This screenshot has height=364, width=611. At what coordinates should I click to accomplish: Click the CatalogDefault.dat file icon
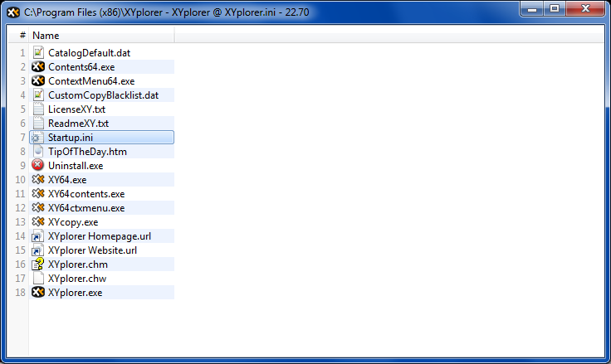pyautogui.click(x=38, y=52)
